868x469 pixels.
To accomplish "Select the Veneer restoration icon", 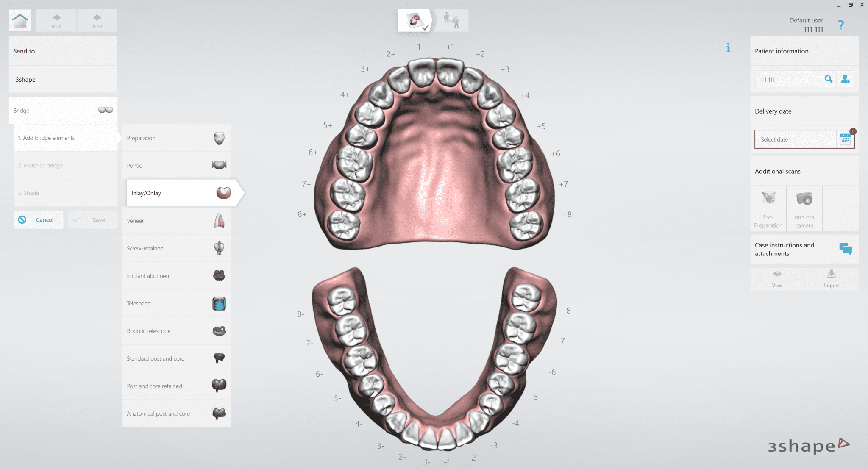I will point(219,220).
